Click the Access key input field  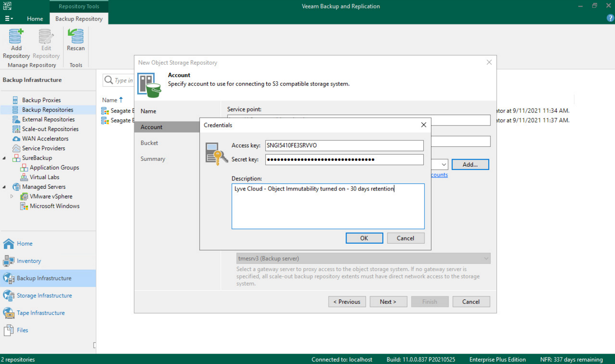click(344, 146)
